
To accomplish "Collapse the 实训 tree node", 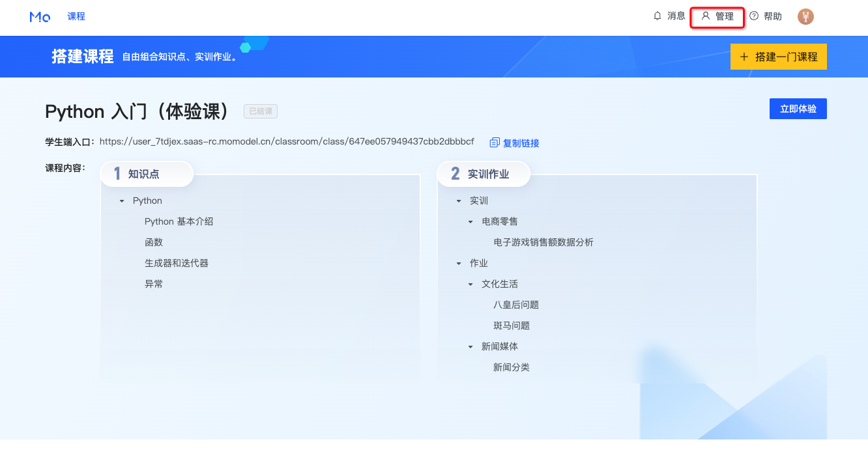I will click(x=459, y=201).
